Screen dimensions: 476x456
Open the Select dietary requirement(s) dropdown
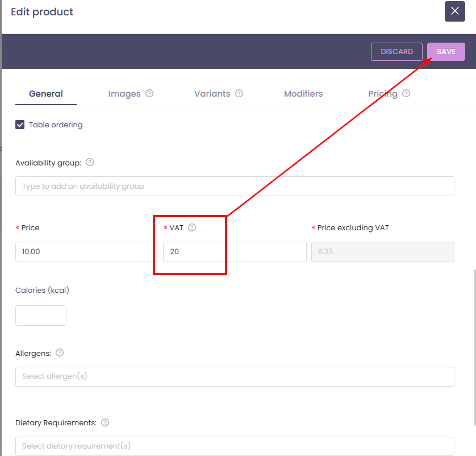[x=235, y=446]
